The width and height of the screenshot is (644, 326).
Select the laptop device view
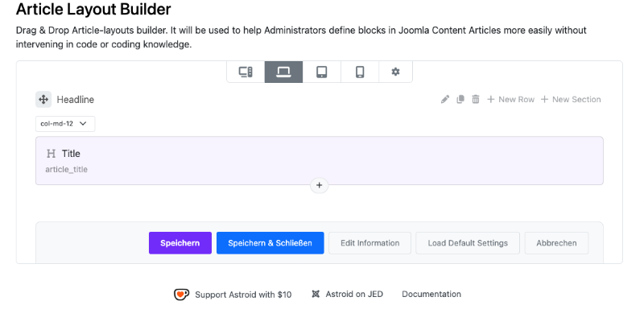(283, 72)
